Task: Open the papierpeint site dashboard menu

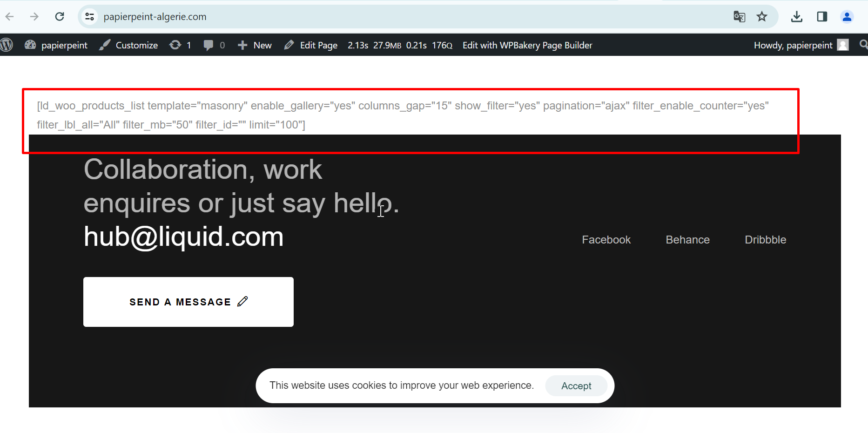Action: point(56,45)
